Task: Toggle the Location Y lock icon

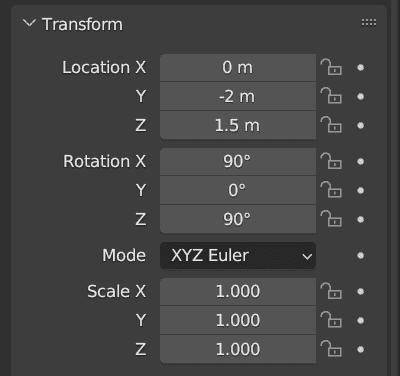Action: tap(331, 96)
